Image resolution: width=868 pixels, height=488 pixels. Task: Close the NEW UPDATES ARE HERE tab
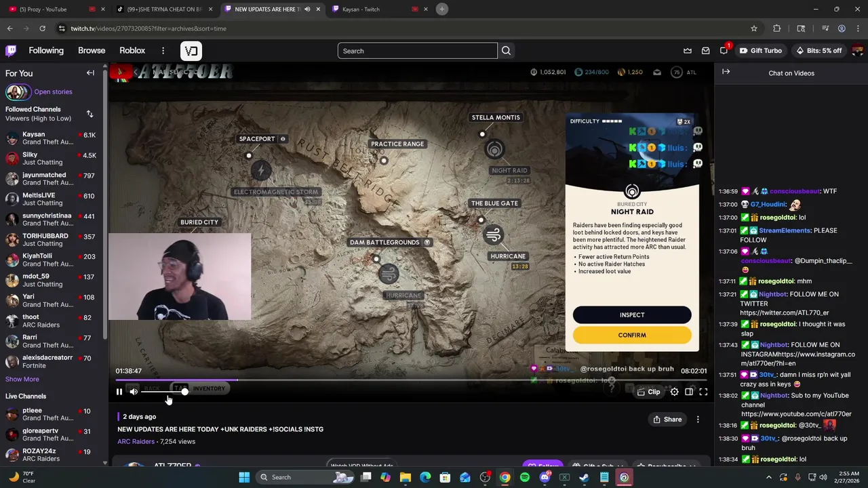pos(318,9)
